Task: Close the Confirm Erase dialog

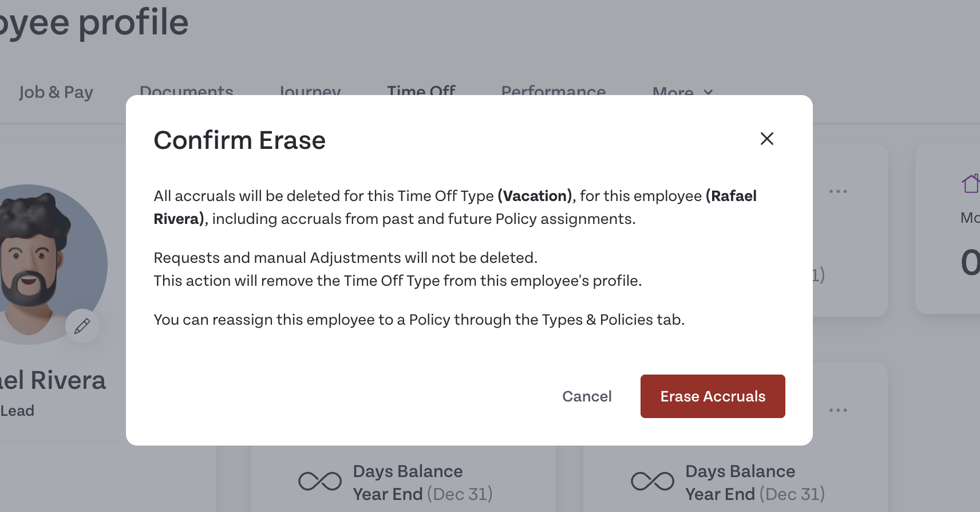Action: click(766, 139)
